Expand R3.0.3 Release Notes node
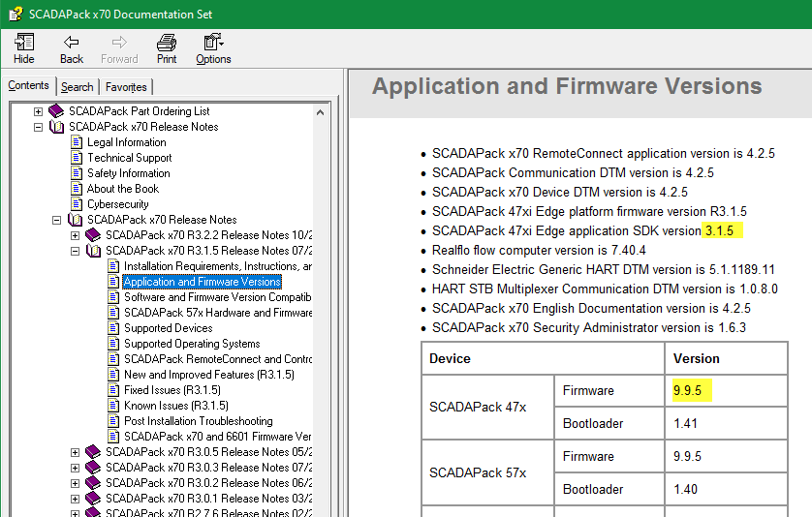Image resolution: width=812 pixels, height=517 pixels. point(76,468)
